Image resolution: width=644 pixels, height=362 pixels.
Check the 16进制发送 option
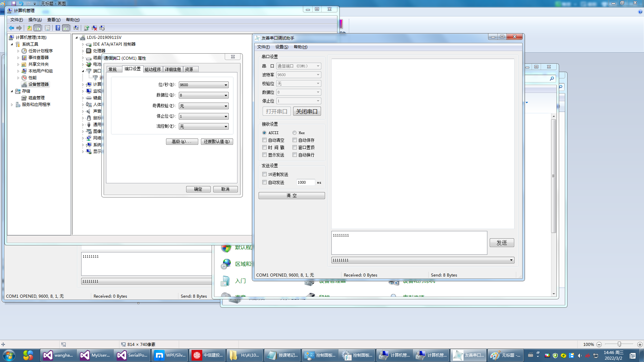[x=265, y=174]
